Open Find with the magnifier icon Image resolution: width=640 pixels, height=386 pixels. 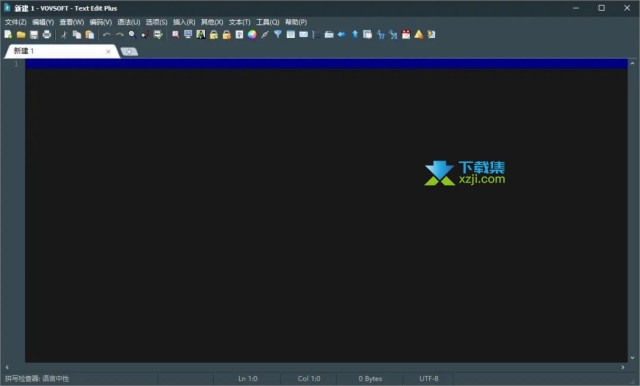click(132, 35)
